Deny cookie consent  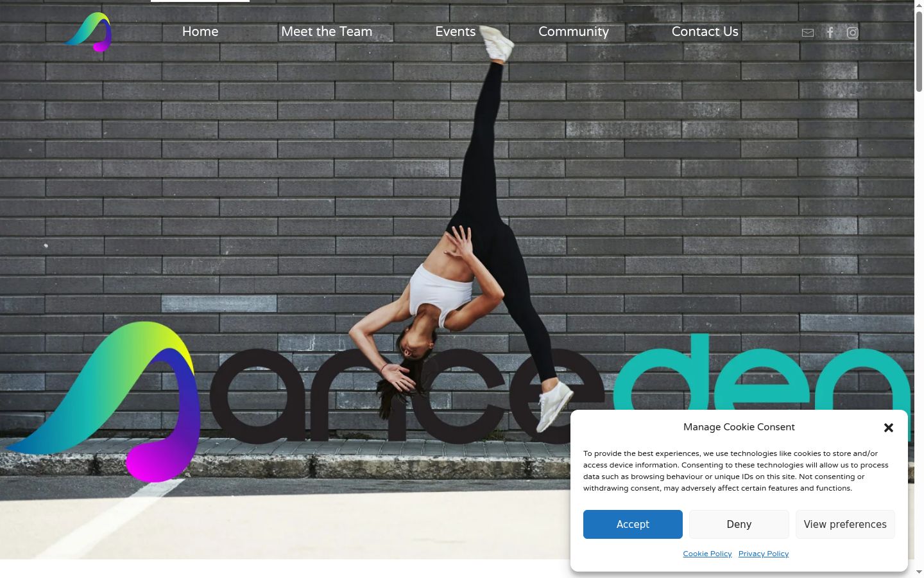739,524
